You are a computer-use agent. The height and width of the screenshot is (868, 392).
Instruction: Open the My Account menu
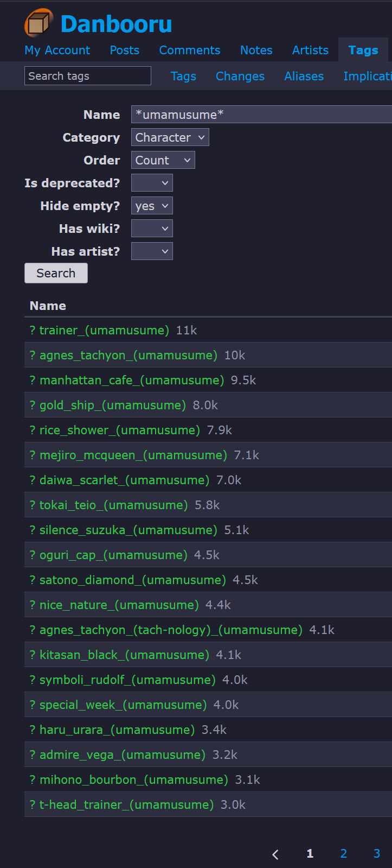pos(57,50)
